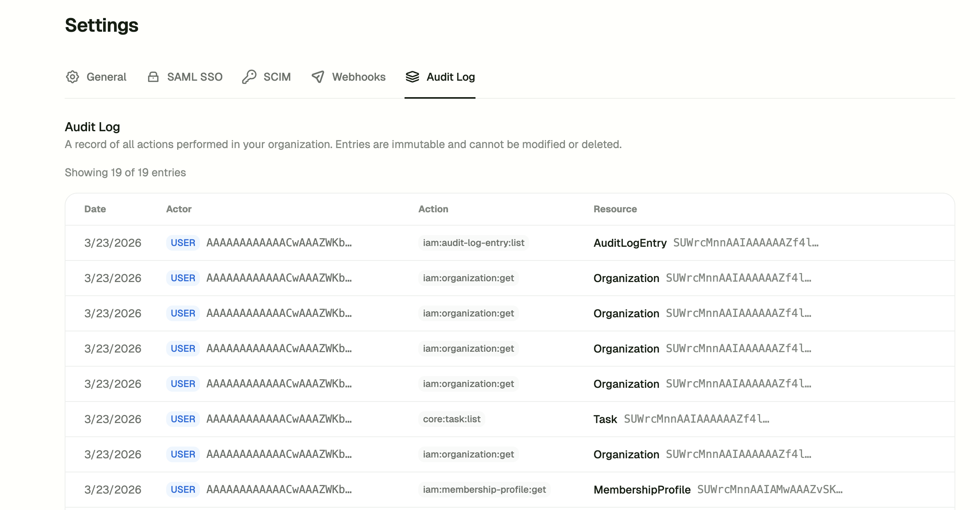Click the USER badge on the first row

click(x=183, y=243)
